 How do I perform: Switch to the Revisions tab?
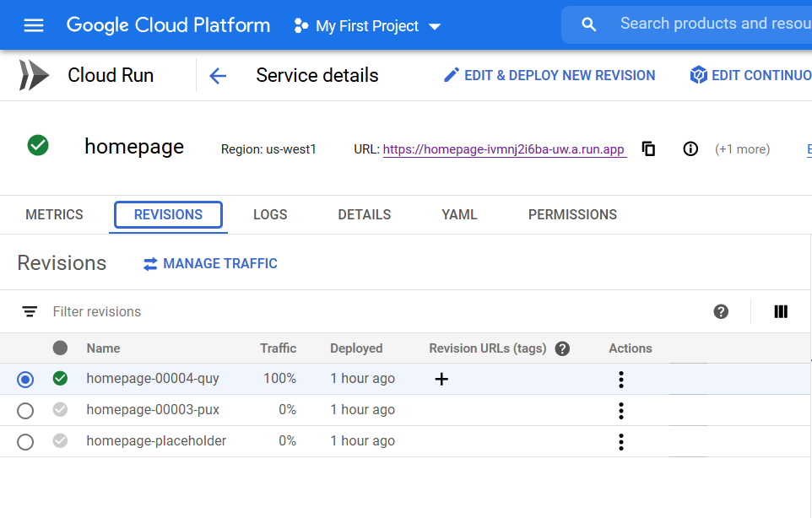click(168, 214)
